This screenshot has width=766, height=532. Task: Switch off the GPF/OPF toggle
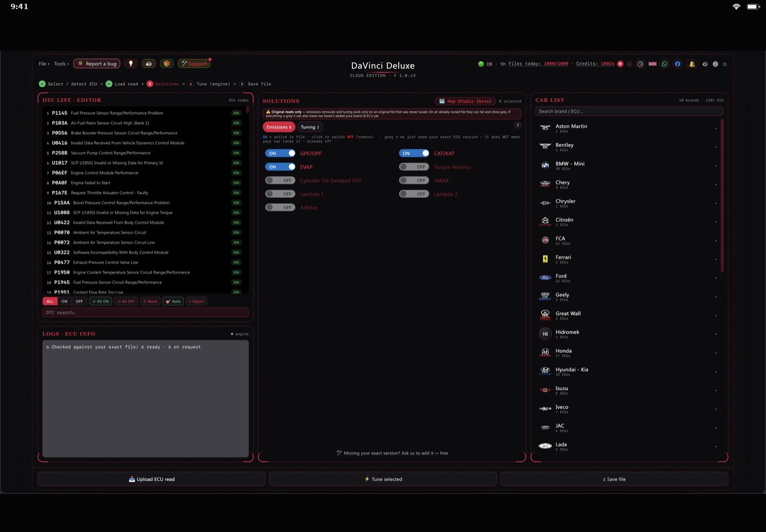pyautogui.click(x=280, y=154)
